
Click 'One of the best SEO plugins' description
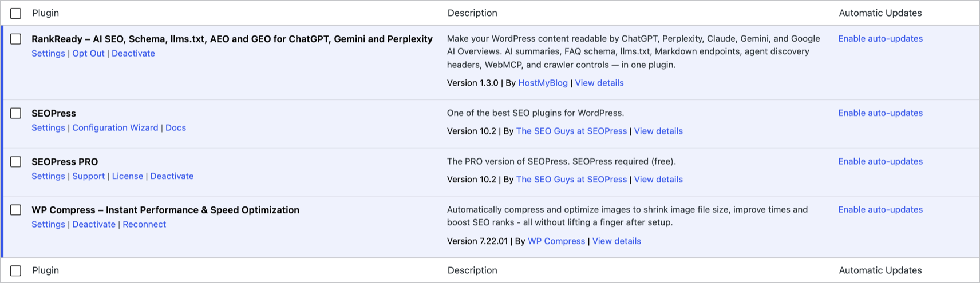[535, 113]
